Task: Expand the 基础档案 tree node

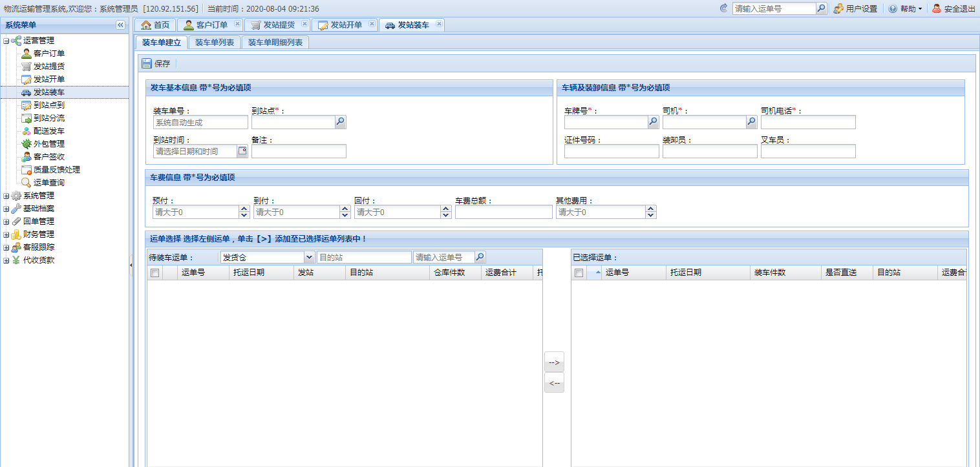Action: [x=6, y=209]
